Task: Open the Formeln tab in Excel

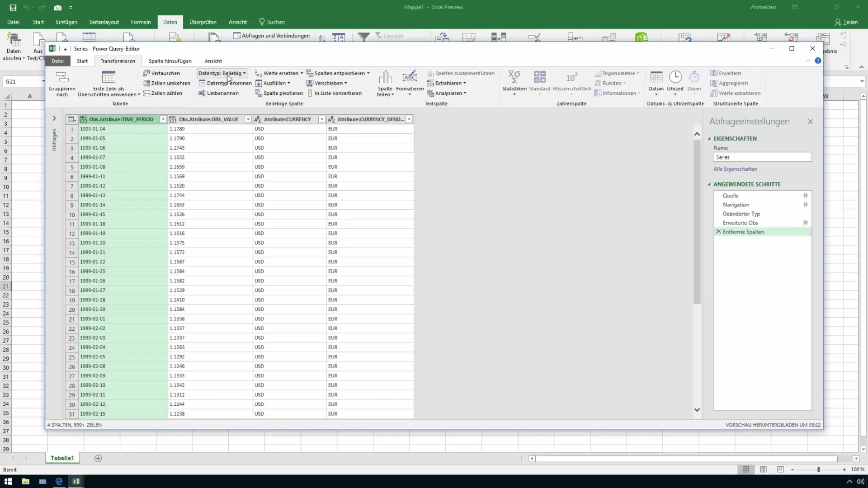Action: point(141,22)
